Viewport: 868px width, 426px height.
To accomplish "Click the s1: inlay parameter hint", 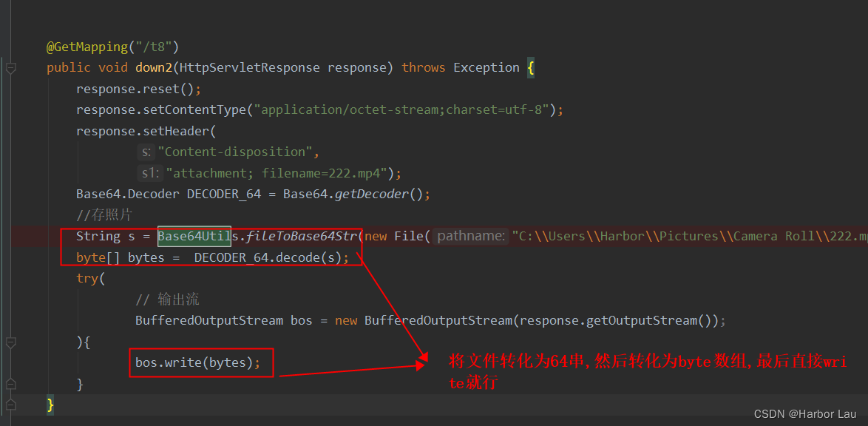I will coord(150,172).
